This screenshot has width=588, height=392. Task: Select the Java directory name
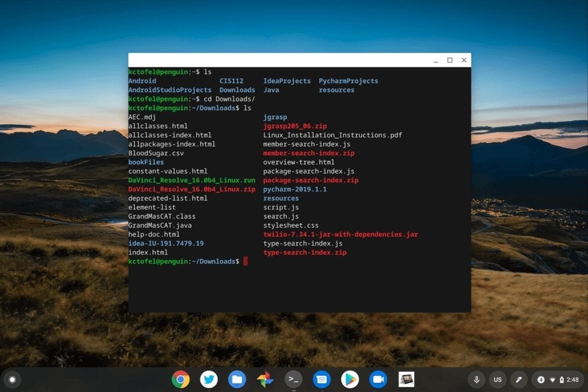tap(271, 90)
